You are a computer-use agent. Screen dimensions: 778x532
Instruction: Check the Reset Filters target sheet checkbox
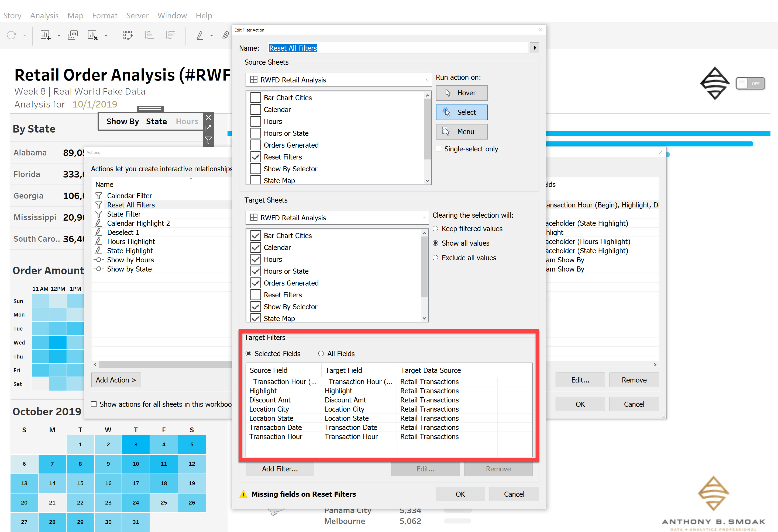click(256, 294)
